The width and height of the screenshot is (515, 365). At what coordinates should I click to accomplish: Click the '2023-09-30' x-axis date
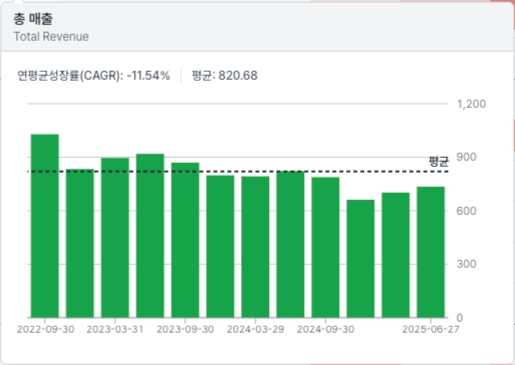185,329
